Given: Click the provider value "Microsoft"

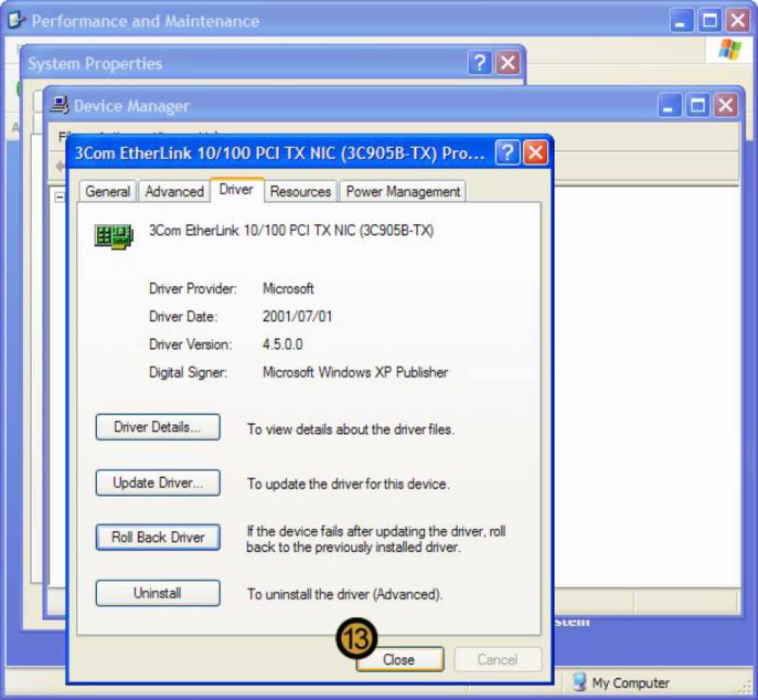Looking at the screenshot, I should click(288, 289).
